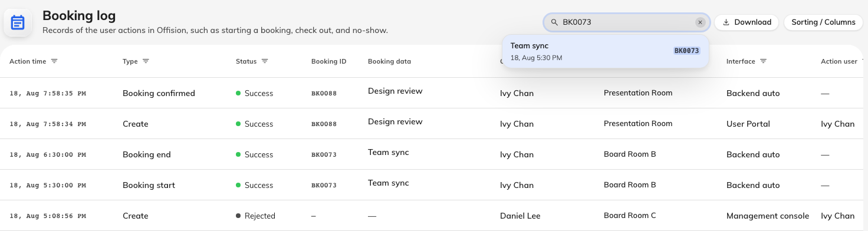Click the Booking start type cell
Image resolution: width=868 pixels, height=231 pixels.
[x=149, y=185]
